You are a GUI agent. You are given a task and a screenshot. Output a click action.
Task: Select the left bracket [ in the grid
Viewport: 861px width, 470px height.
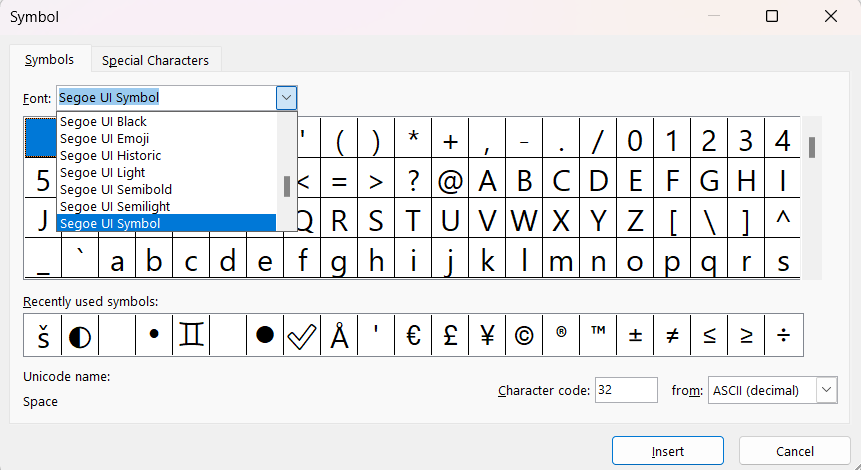672,217
